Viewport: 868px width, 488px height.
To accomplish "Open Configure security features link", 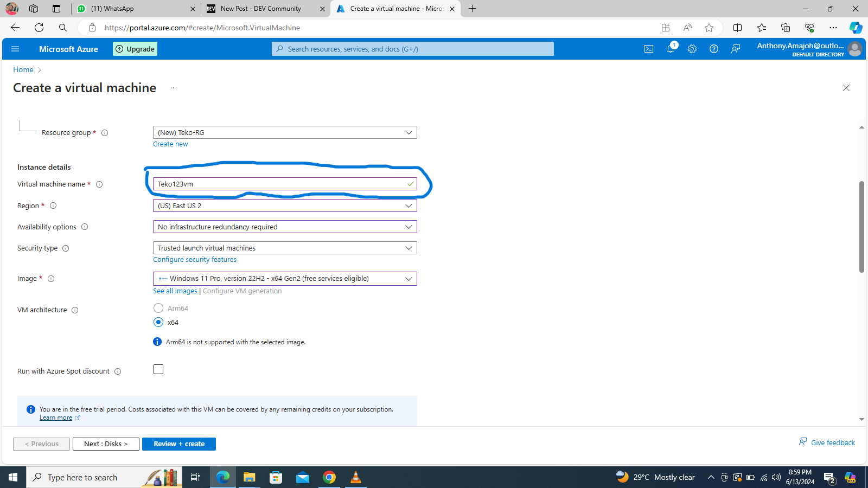I will point(195,260).
